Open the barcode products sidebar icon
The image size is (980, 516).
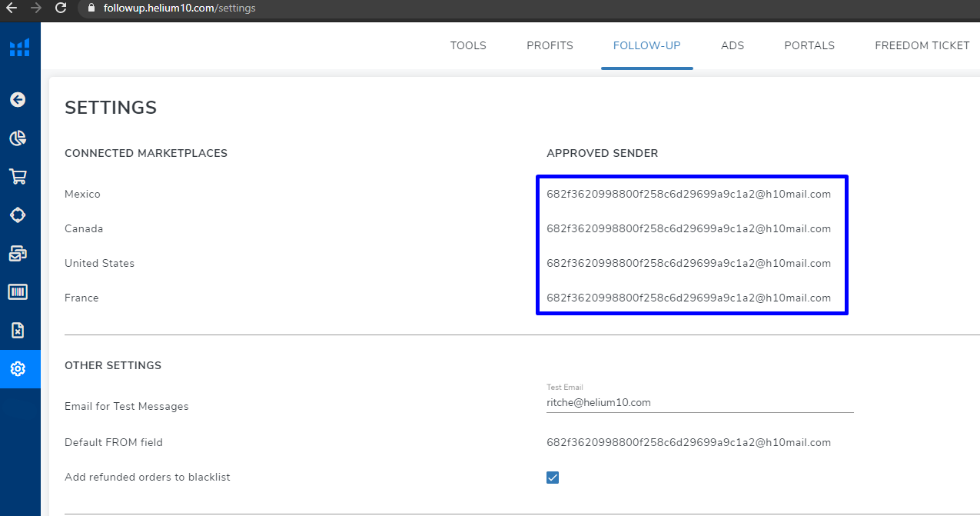pyautogui.click(x=18, y=291)
